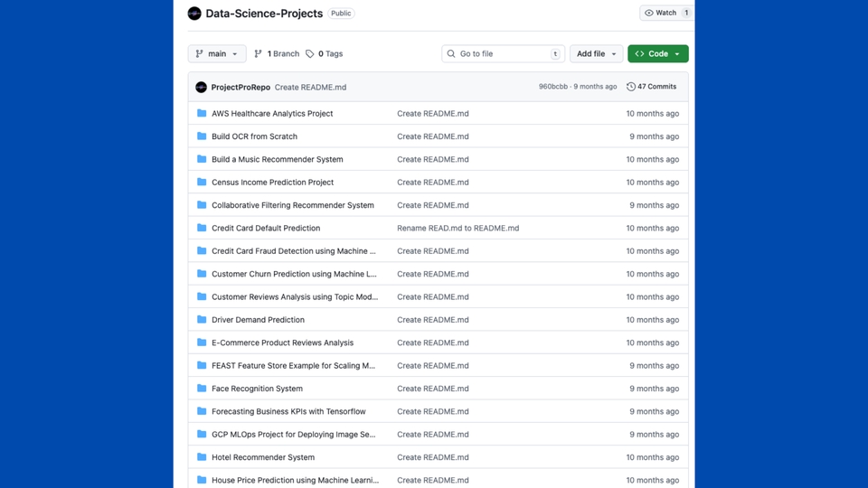This screenshot has width=868, height=488.
Task: Click the Build a Music Recommender System folder icon
Action: tap(202, 159)
